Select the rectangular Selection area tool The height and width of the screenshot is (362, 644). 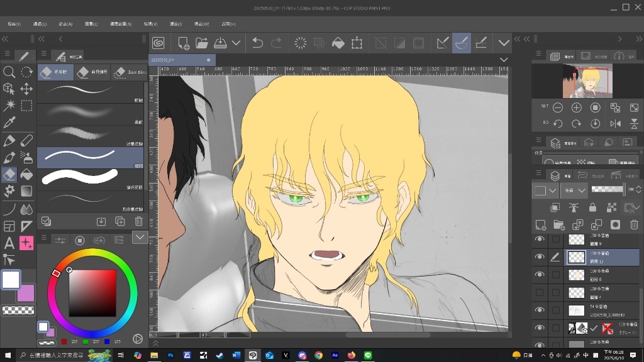coord(26,106)
